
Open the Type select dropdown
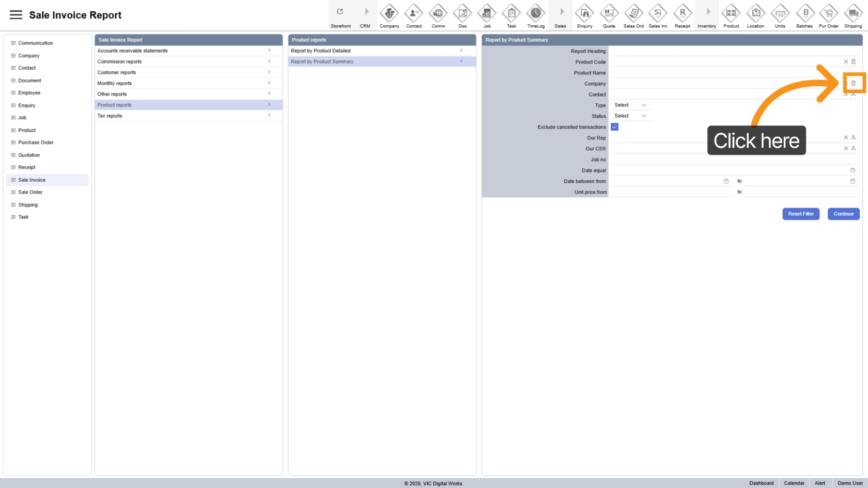[x=630, y=105]
